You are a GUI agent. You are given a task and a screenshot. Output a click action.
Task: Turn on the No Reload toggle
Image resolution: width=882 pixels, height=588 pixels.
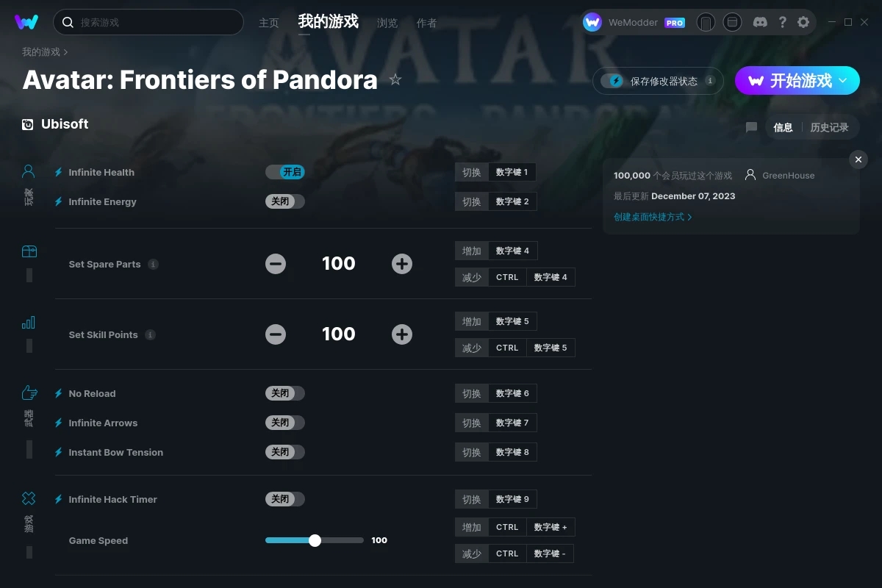(285, 393)
